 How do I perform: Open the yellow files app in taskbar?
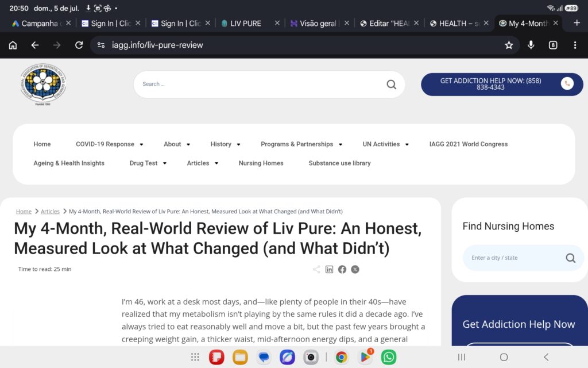click(240, 357)
